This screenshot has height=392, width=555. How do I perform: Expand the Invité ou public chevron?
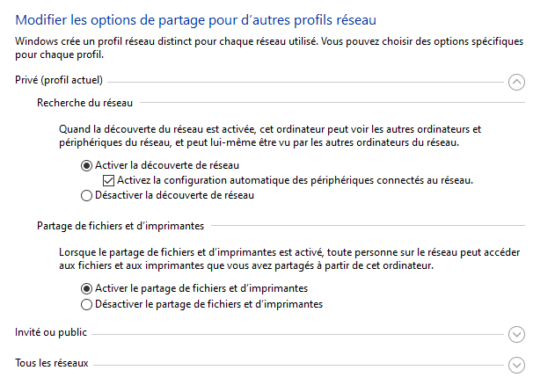[x=517, y=334]
